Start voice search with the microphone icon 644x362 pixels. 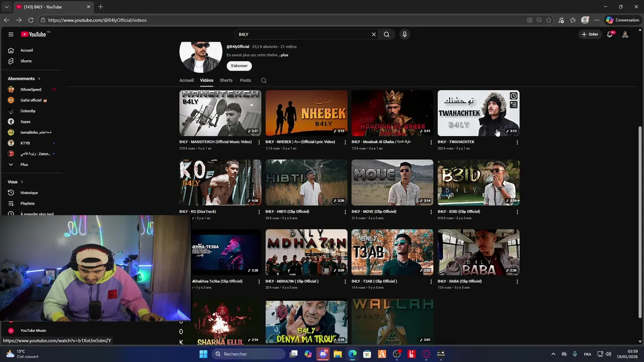click(405, 34)
